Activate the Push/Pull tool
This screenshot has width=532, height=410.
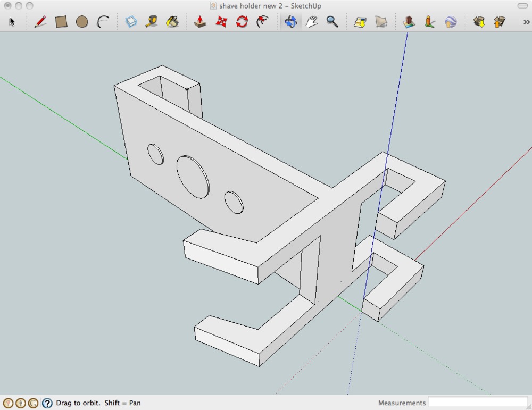tap(200, 22)
